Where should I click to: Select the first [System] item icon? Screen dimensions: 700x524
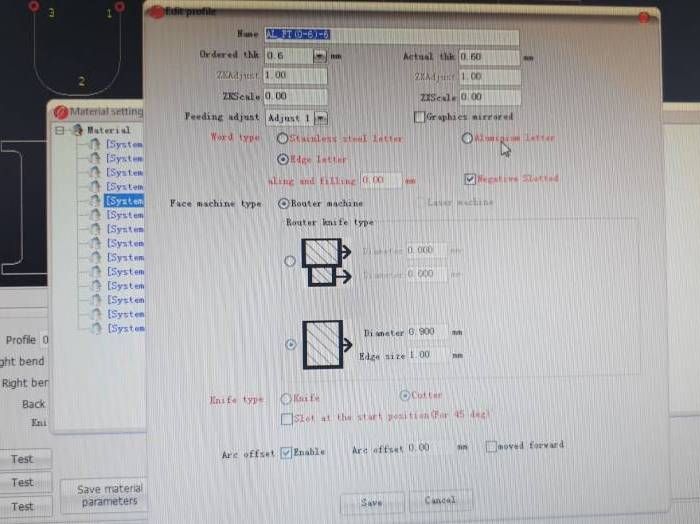click(94, 144)
